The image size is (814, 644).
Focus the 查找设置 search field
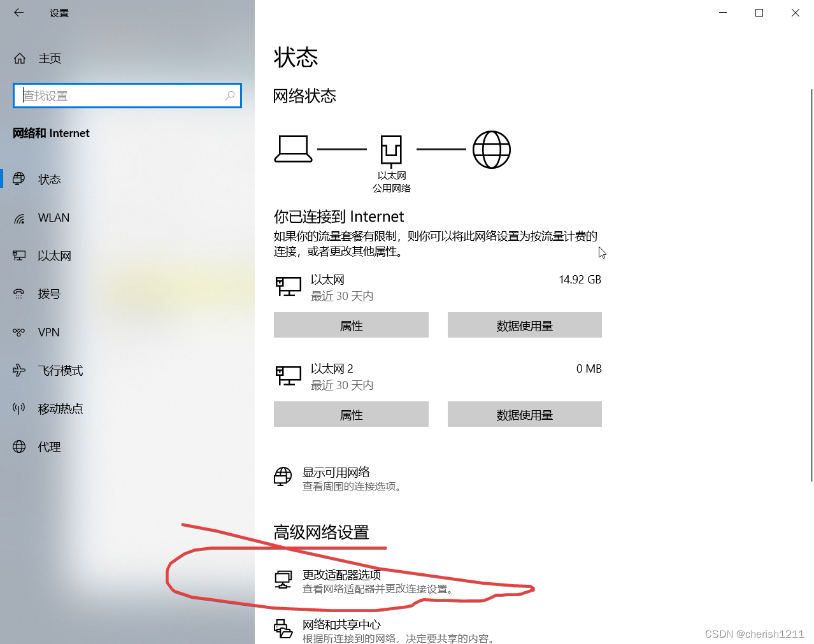tap(127, 96)
